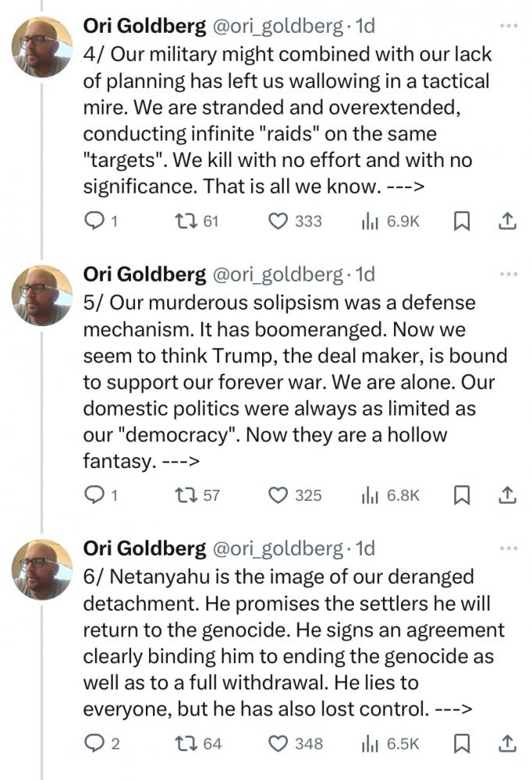
Task: View analytics for tweet with 6.9K views
Action: click(369, 222)
